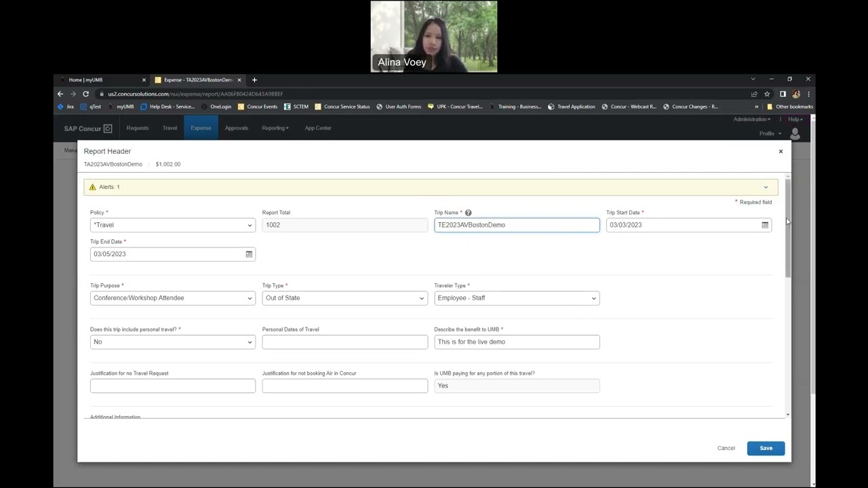Click the Chrome tab search chevron
868x488 pixels.
[x=753, y=80]
